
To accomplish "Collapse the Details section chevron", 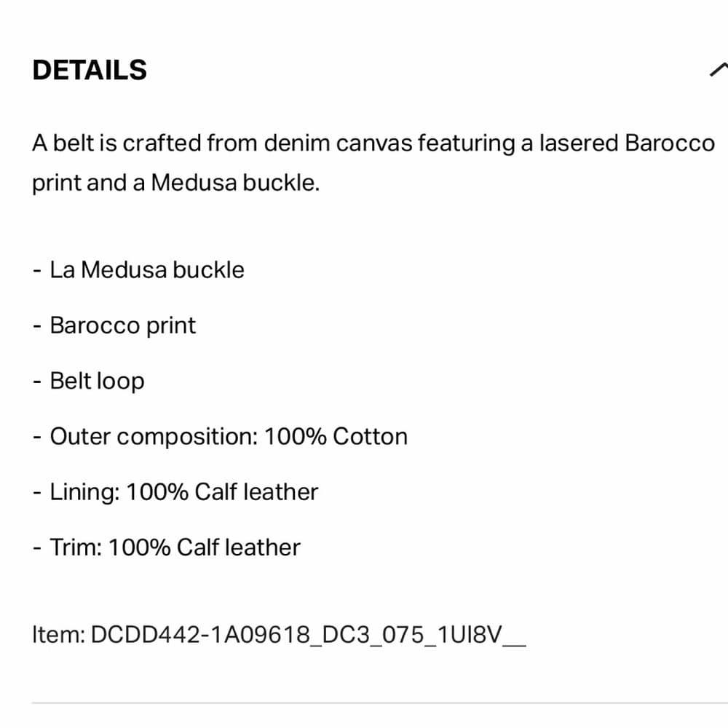I will pos(719,70).
